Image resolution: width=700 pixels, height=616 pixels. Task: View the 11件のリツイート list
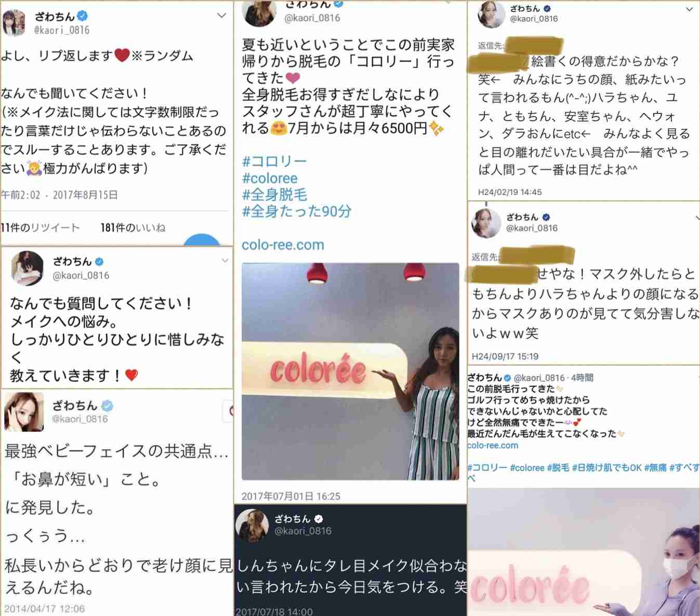click(x=41, y=227)
